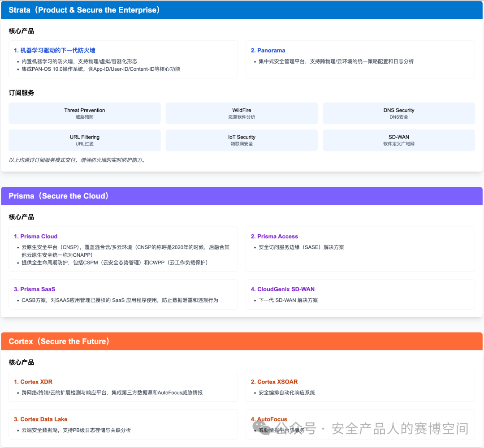
Task: Click the bullet about 内置机器学习的防火墙
Action: pos(79,61)
